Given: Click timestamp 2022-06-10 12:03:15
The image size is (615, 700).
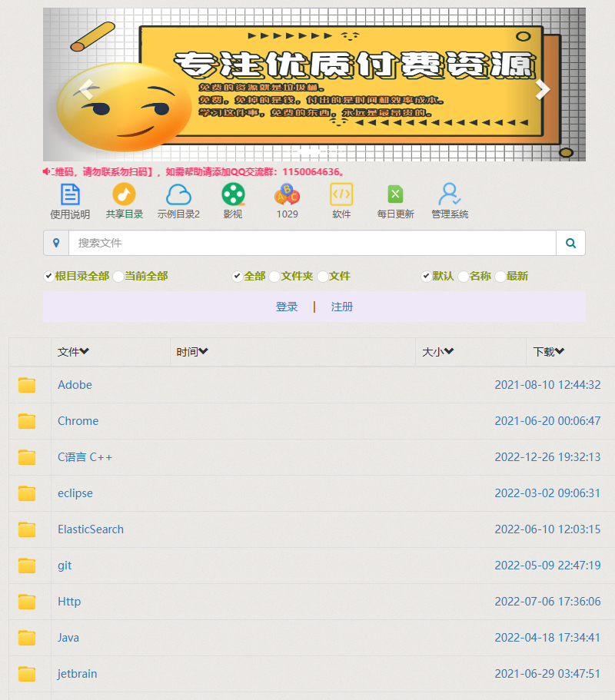Looking at the screenshot, I should [547, 529].
